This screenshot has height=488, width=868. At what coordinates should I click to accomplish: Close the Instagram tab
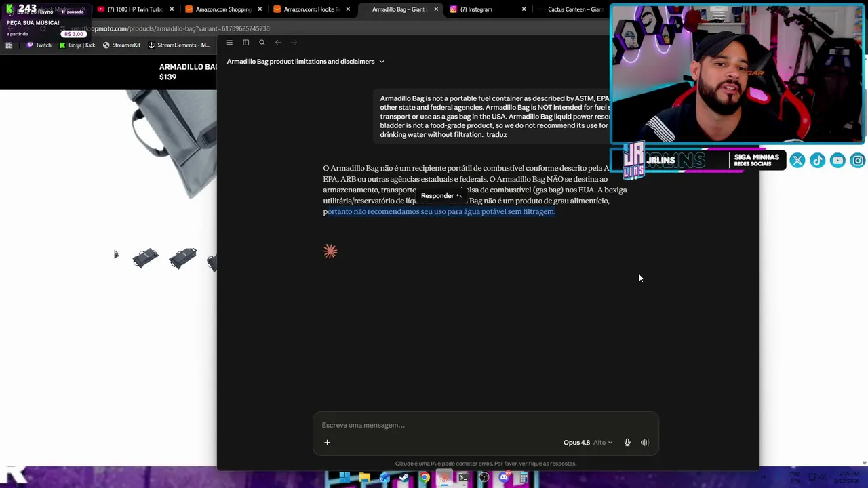pos(524,9)
